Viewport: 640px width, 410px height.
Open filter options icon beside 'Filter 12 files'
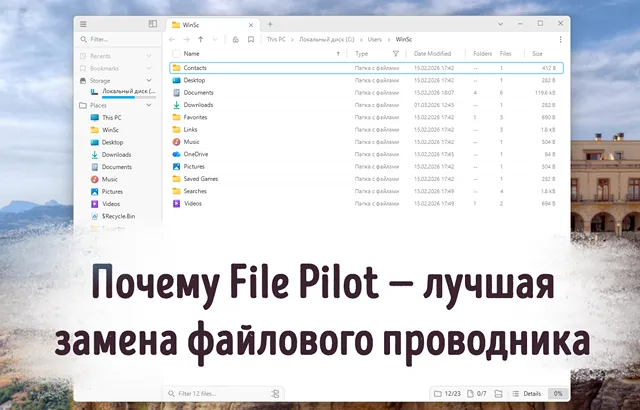pyautogui.click(x=276, y=394)
